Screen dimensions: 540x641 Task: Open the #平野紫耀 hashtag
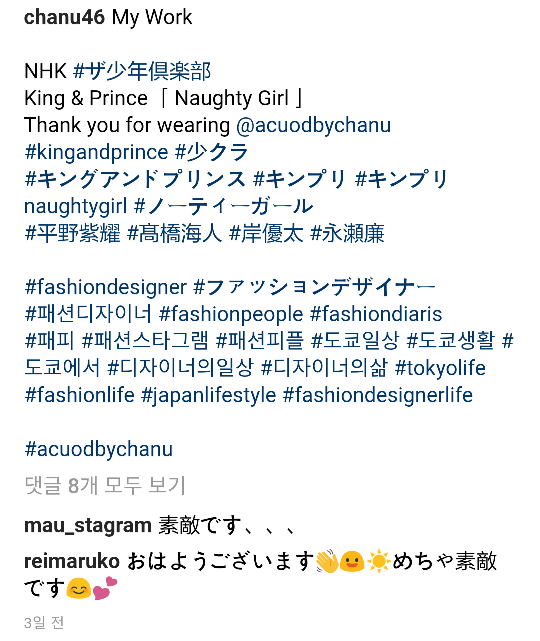[x=73, y=233]
